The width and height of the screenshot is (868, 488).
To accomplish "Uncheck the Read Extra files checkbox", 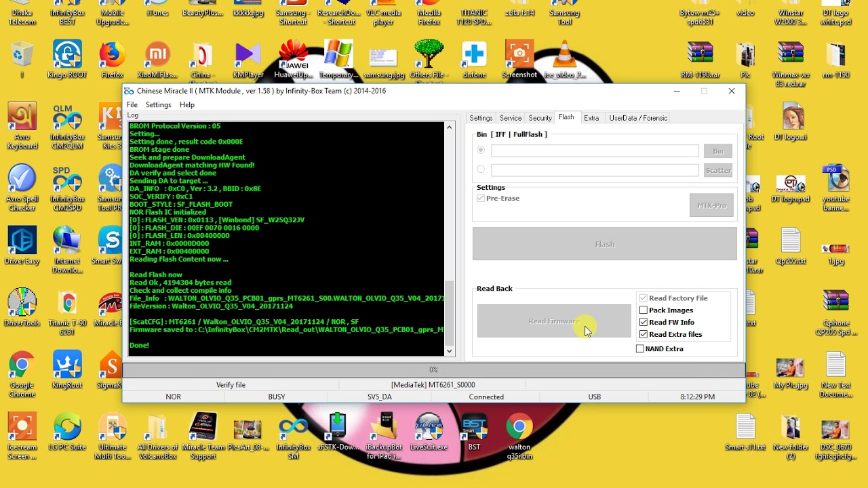I will point(644,335).
